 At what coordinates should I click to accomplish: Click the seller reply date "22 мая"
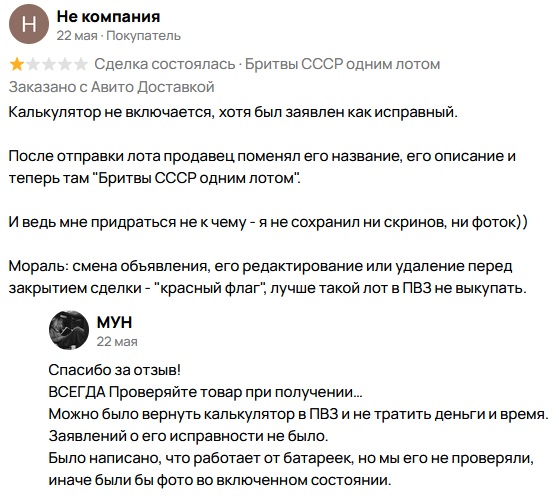[x=117, y=342]
